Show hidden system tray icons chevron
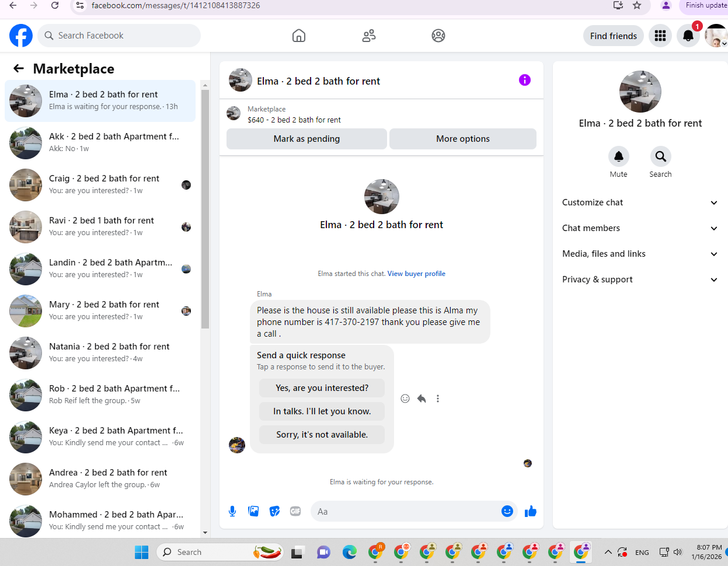 point(608,552)
